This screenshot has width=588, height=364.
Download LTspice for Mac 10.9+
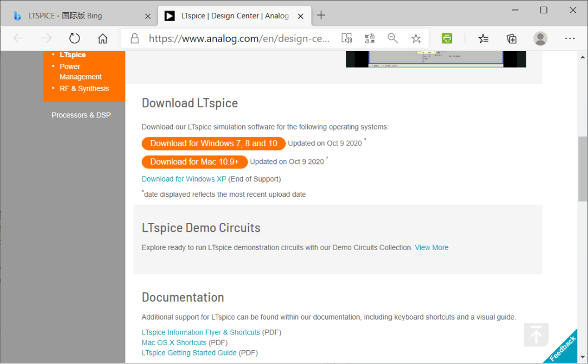click(195, 162)
